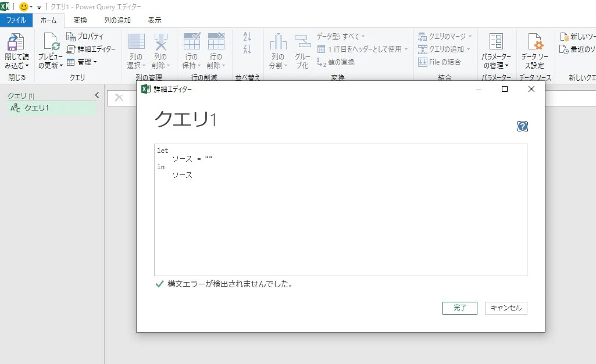This screenshot has width=596, height=364.
Task: Click the Keep Rows (行の保持) icon
Action: click(191, 41)
